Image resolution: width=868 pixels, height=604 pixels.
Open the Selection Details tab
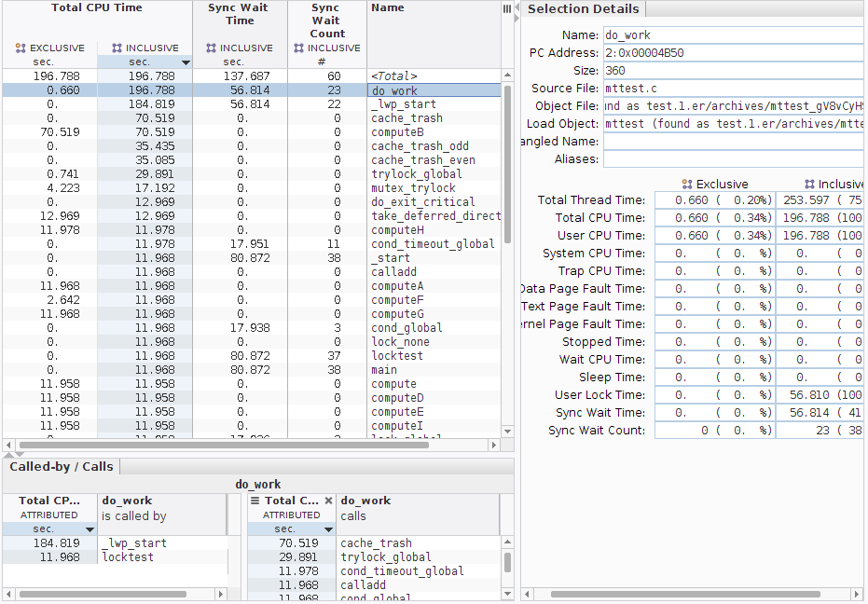pyautogui.click(x=583, y=9)
